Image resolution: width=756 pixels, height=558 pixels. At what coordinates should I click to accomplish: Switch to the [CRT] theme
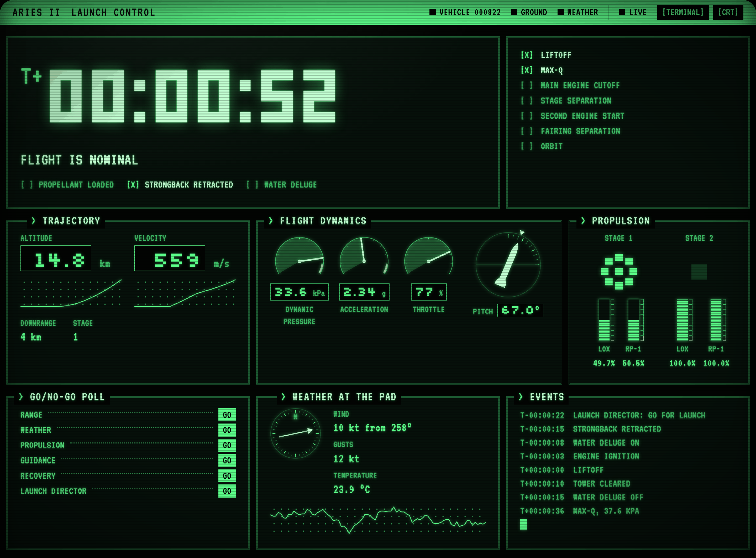(x=728, y=13)
